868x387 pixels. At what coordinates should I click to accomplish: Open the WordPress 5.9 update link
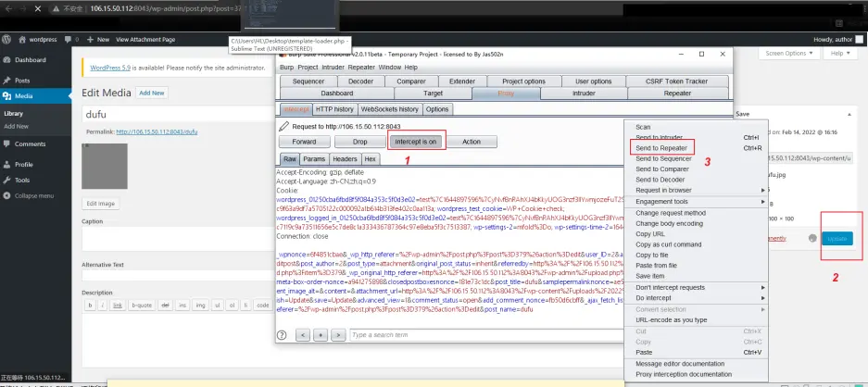(x=110, y=68)
